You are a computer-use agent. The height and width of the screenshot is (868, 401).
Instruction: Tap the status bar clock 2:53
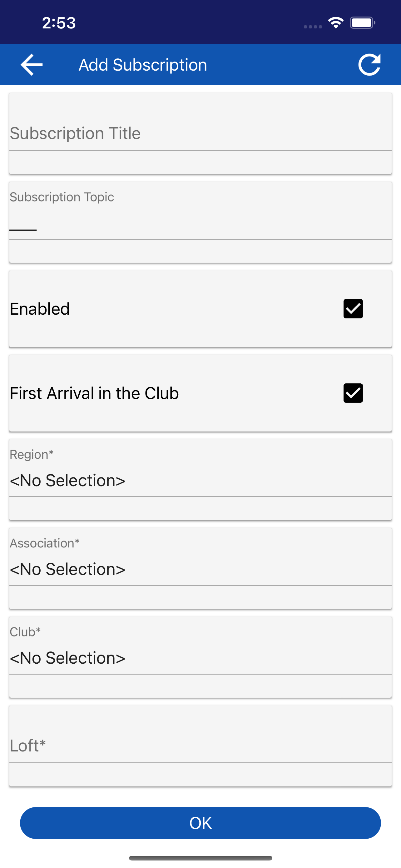pos(59,23)
